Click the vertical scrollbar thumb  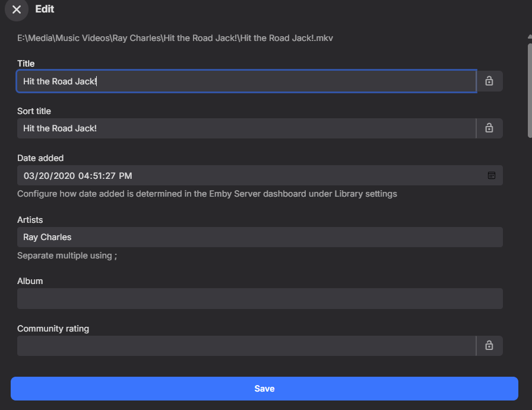point(529,89)
